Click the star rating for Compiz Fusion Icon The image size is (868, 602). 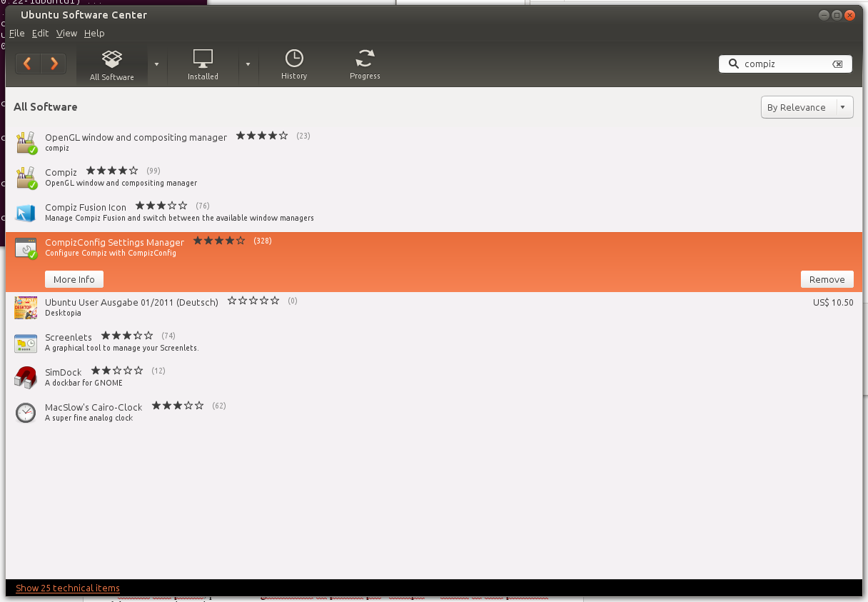coord(161,206)
